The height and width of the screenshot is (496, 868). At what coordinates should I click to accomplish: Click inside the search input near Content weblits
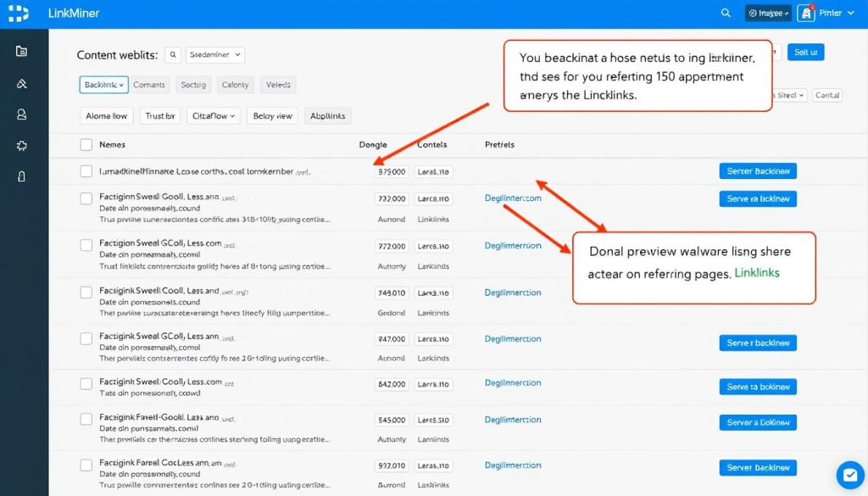(173, 53)
